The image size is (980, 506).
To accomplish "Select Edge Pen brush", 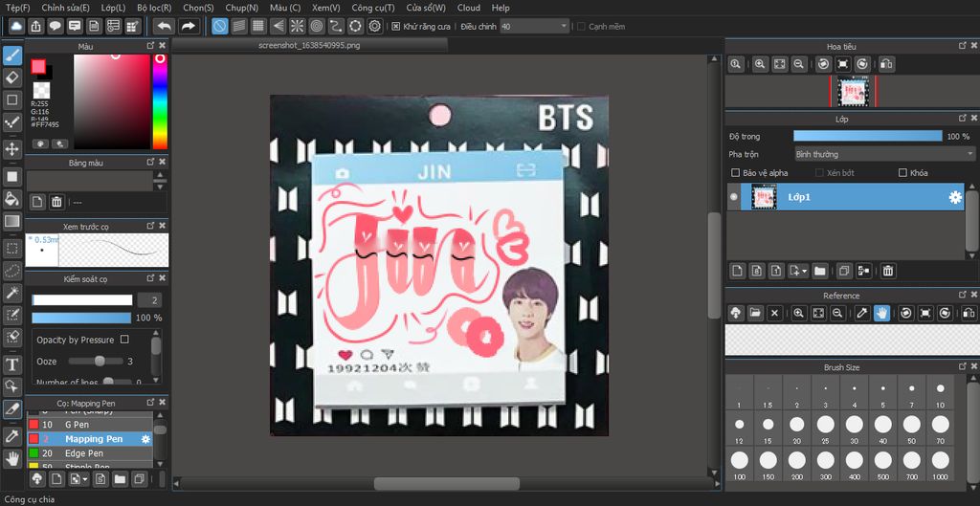I will [89, 452].
